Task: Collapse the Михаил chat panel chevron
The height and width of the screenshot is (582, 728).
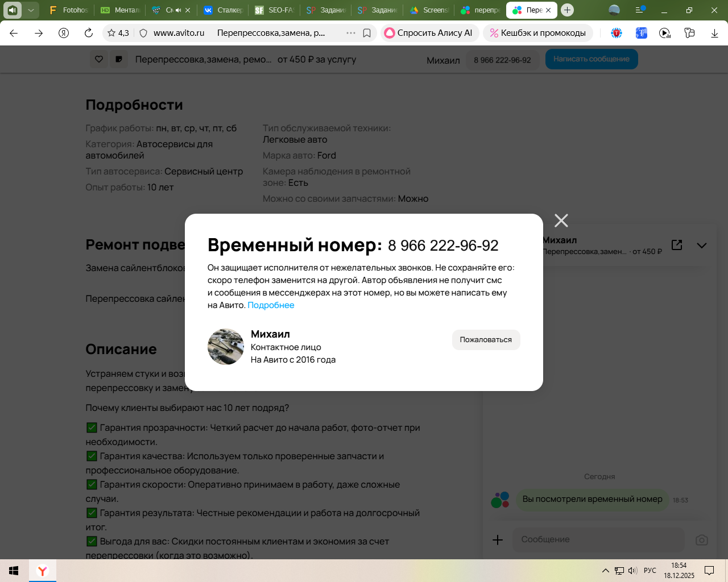Action: point(702,246)
